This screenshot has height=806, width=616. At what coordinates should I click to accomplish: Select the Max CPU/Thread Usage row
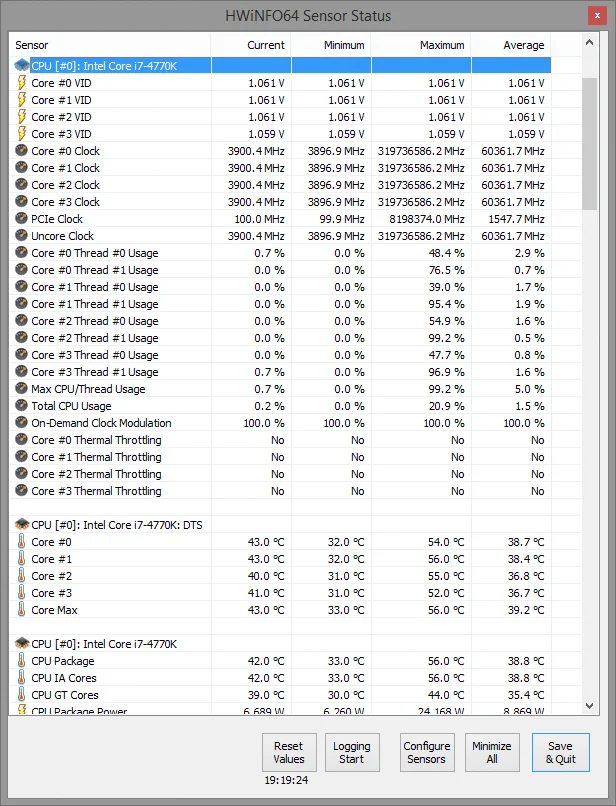point(88,389)
